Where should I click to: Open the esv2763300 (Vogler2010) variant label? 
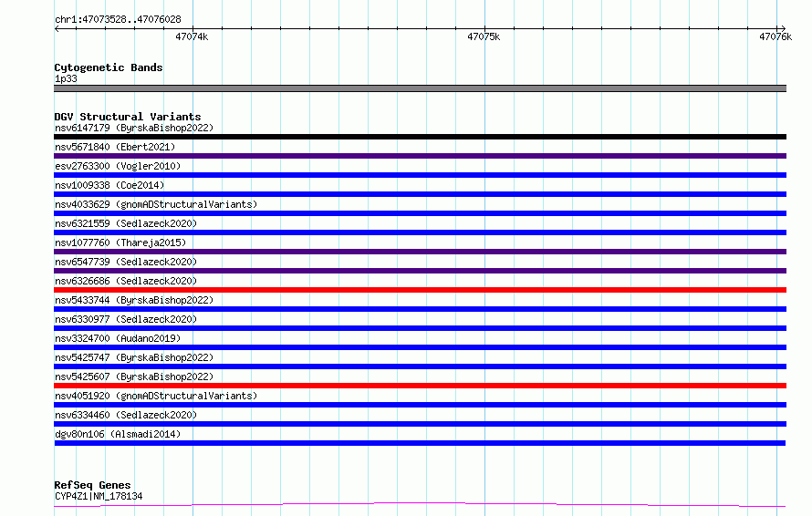tap(118, 166)
